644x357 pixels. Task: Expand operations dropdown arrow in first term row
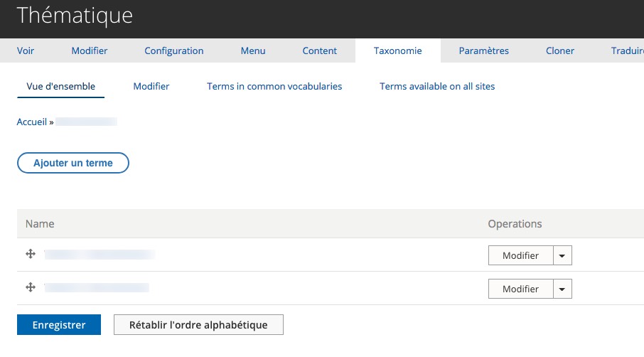click(562, 255)
